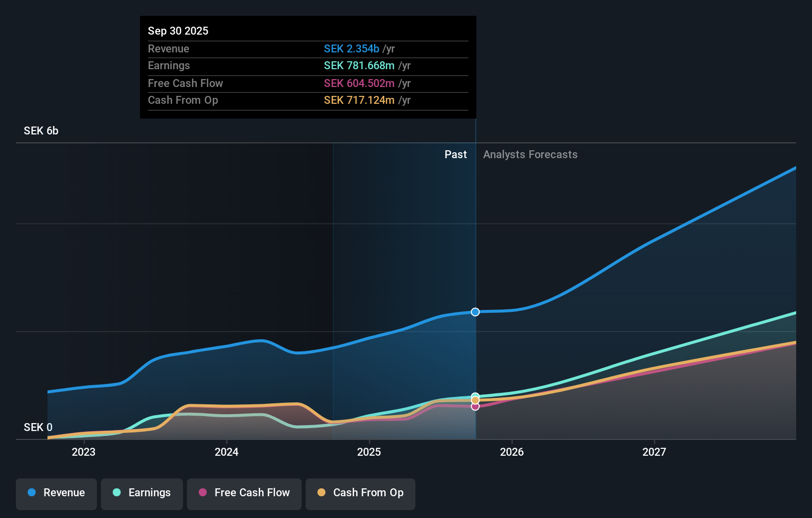Click the blue Revenue data point marker

click(x=475, y=312)
